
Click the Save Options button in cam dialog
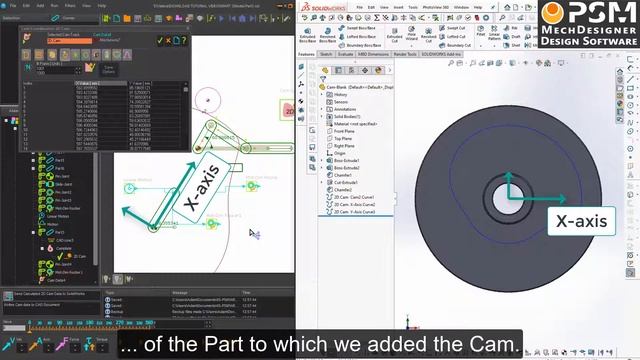point(109,69)
